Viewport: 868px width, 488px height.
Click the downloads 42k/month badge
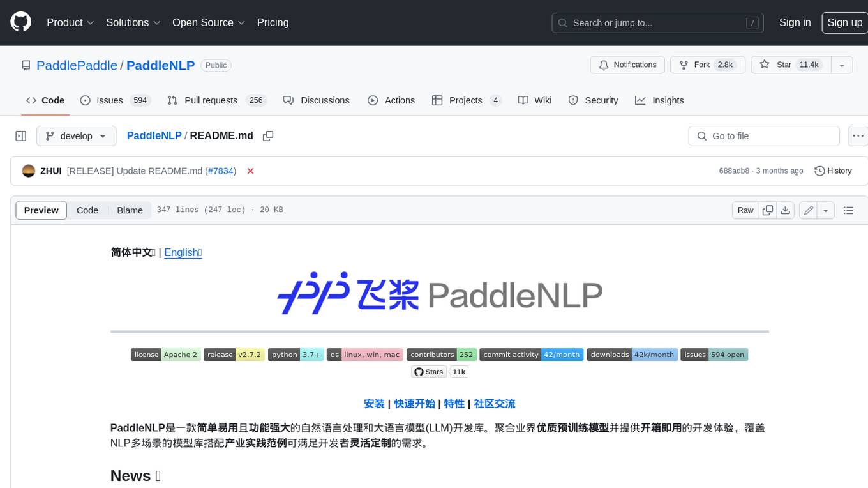point(632,355)
